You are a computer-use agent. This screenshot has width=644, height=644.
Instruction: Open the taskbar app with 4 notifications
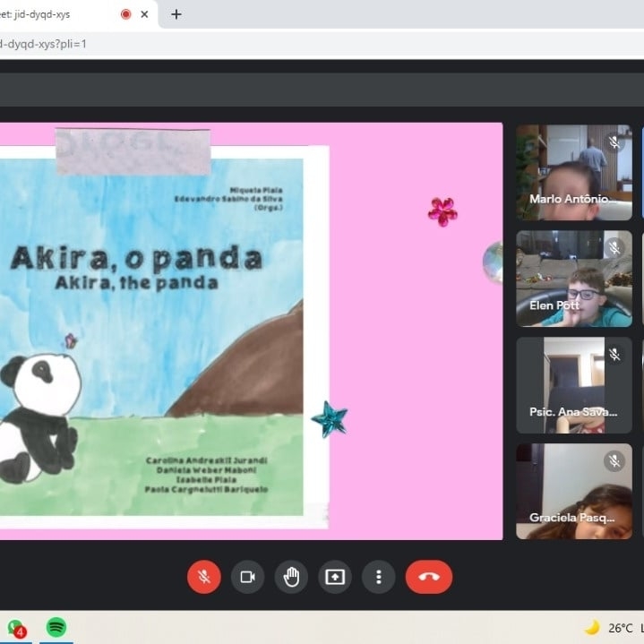(15, 628)
